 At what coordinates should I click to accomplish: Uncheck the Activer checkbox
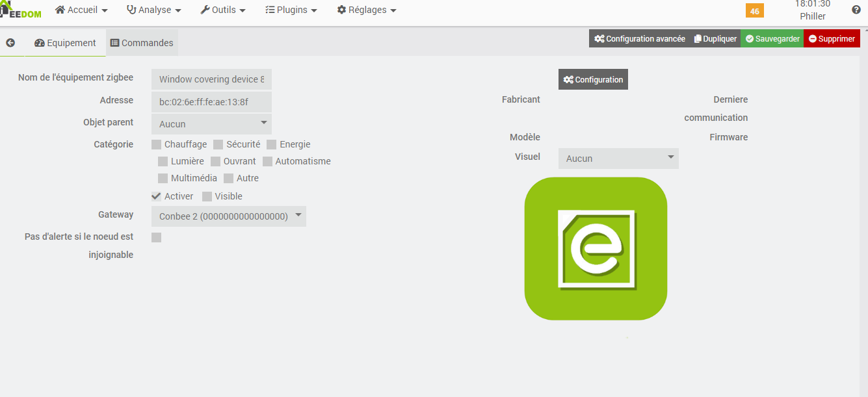[x=157, y=196]
